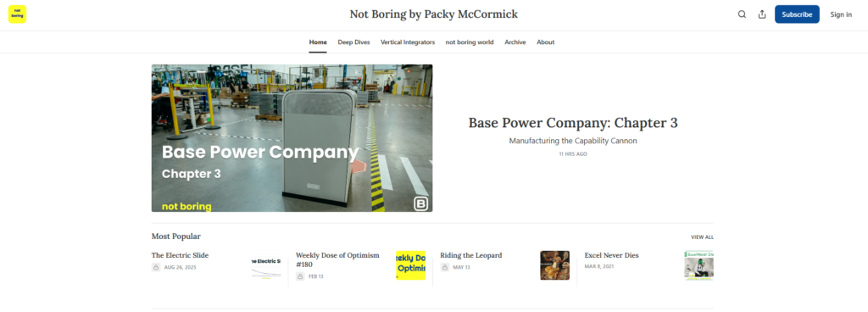
Task: Open Excel Never Dies post
Action: point(612,255)
